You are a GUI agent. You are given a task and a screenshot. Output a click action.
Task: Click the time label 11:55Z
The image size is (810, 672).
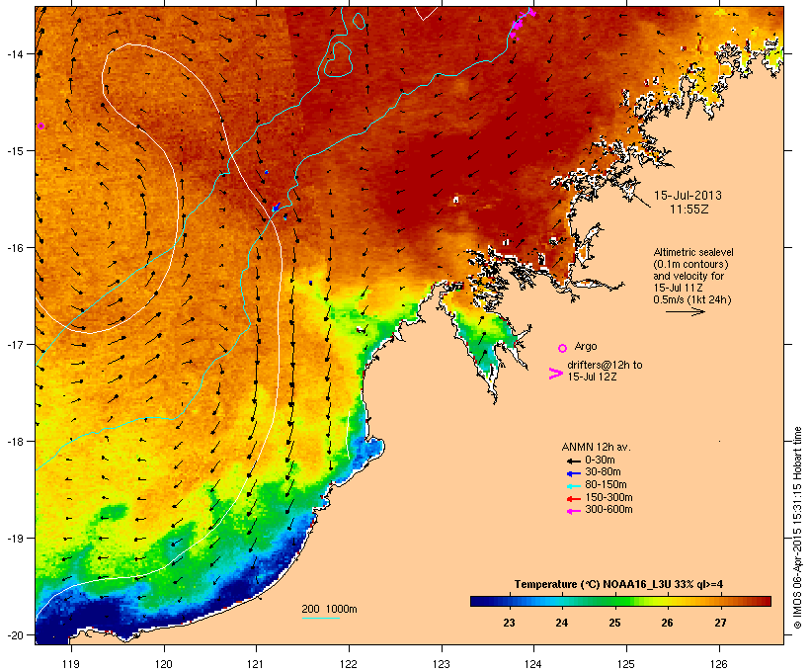(x=689, y=210)
